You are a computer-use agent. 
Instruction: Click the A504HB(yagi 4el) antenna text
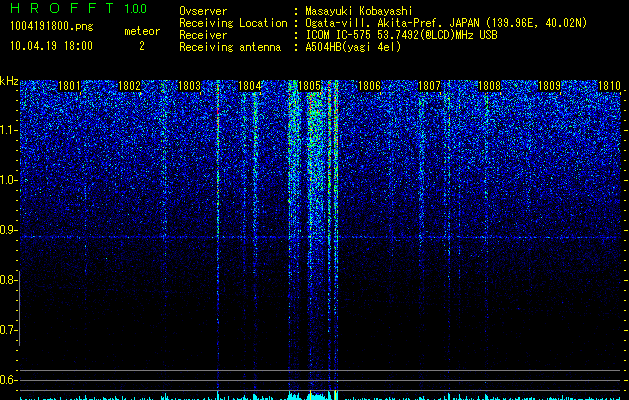click(353, 47)
